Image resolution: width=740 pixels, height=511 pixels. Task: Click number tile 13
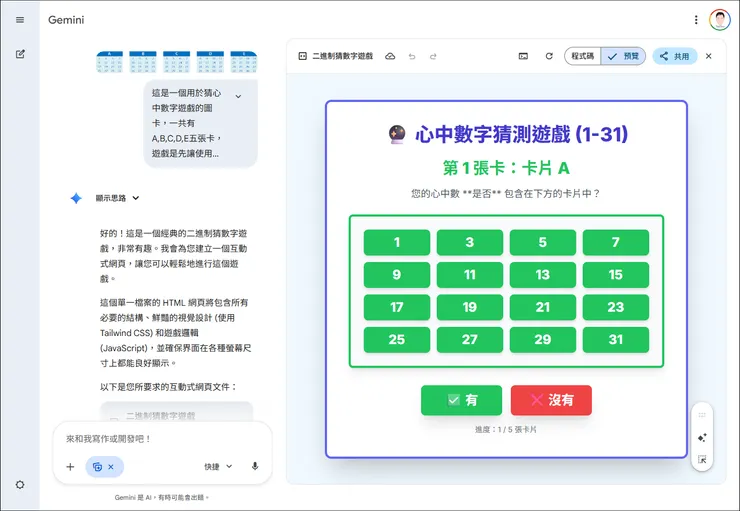[x=543, y=275]
